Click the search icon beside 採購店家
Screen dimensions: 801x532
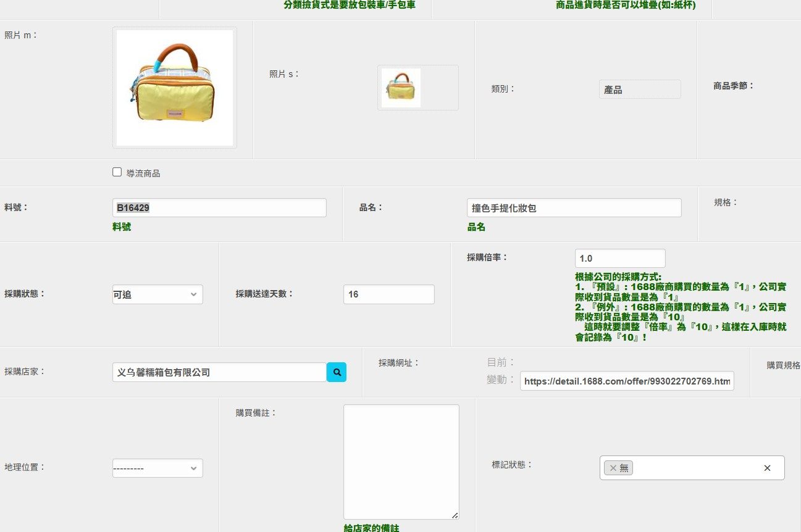337,372
